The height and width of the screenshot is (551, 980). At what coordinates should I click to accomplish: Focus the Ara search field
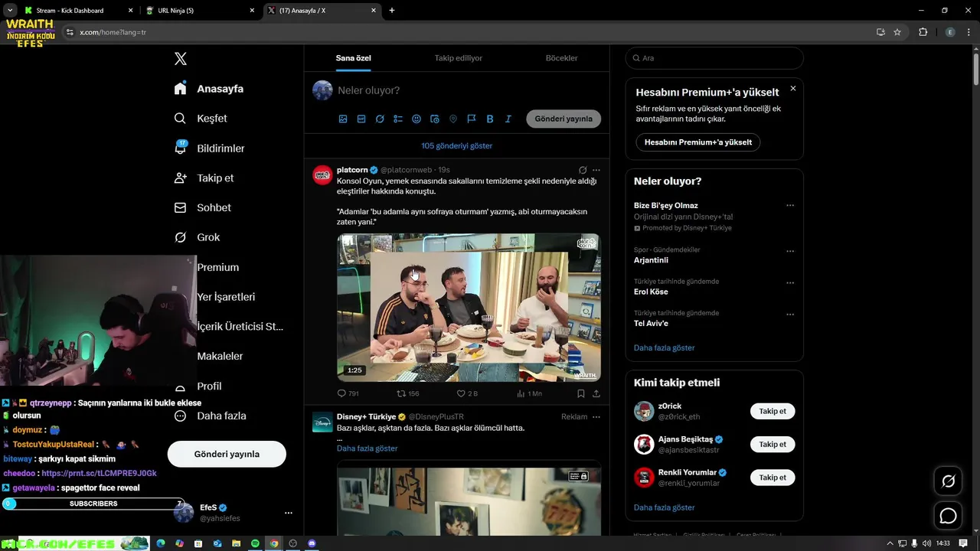coord(714,58)
